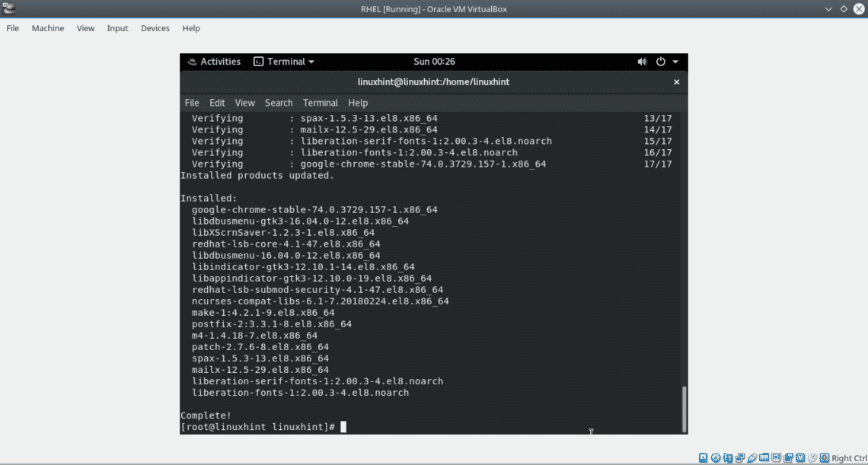
Task: Click the Sun 00:26 clock
Action: pos(435,62)
